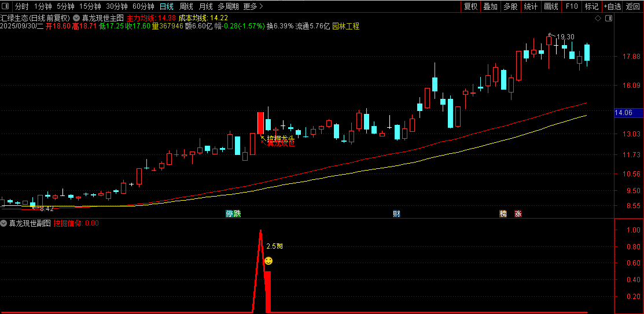Click the 真龙现世 signal label
This screenshot has width=644, height=314.
[x=281, y=143]
